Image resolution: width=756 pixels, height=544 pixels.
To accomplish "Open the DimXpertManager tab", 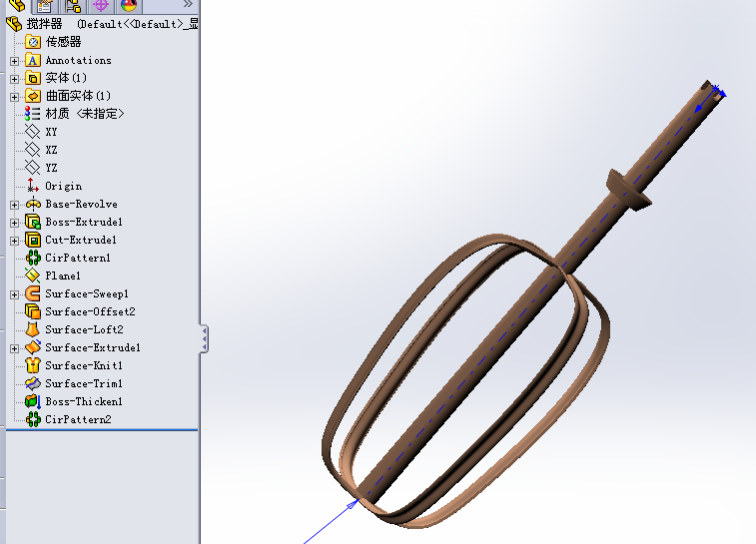I will click(x=101, y=6).
